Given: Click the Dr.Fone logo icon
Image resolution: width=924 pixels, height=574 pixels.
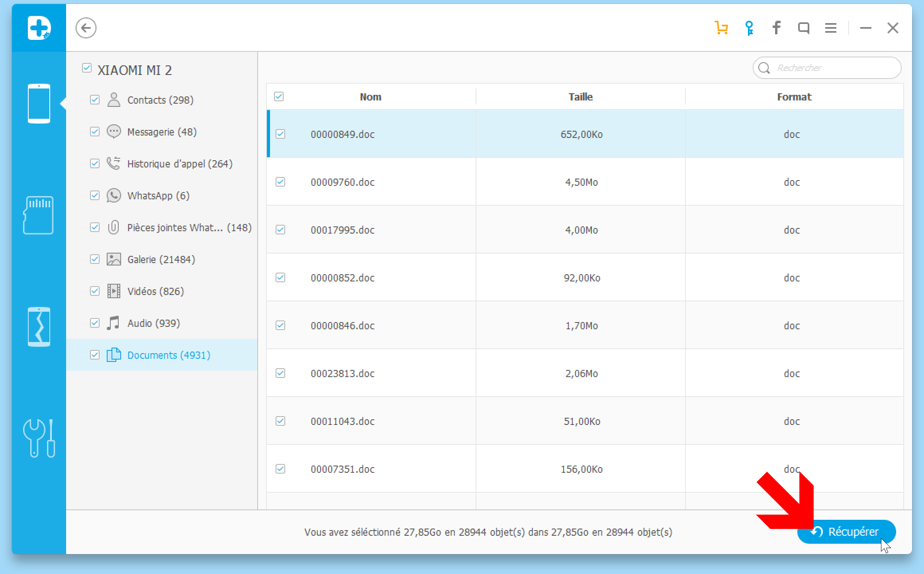Looking at the screenshot, I should pos(39,28).
